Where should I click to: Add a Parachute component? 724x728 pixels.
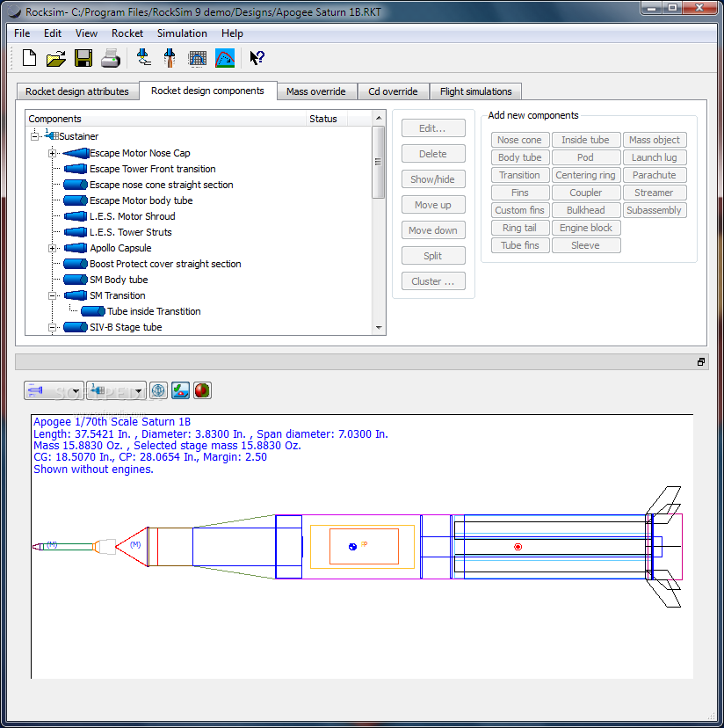point(655,175)
